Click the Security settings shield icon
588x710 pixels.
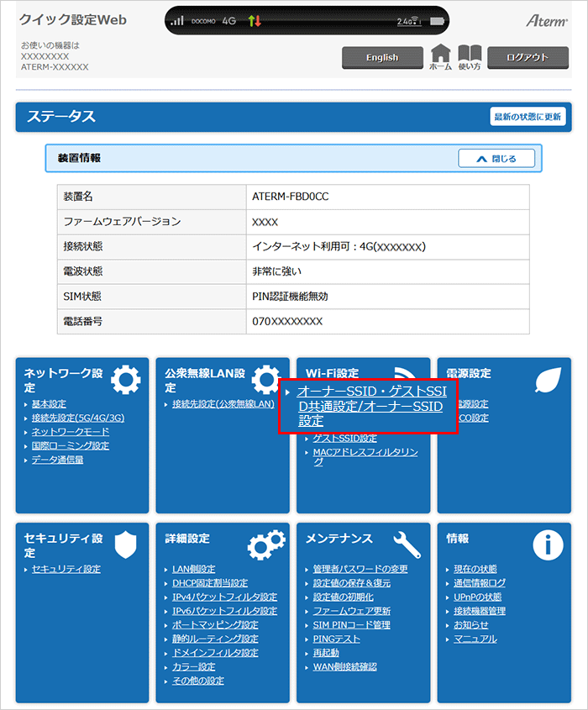tap(126, 544)
